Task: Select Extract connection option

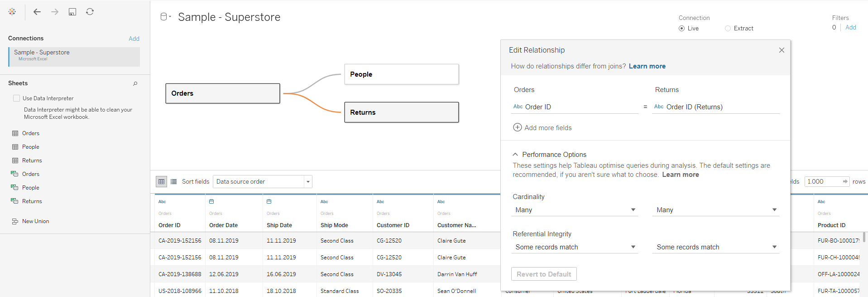Action: 728,29
